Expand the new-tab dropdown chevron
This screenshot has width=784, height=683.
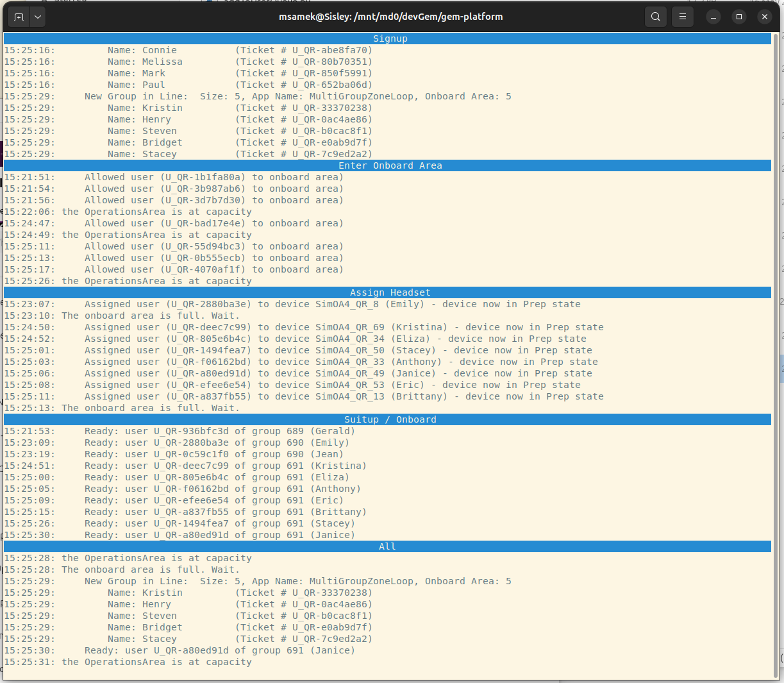point(37,17)
